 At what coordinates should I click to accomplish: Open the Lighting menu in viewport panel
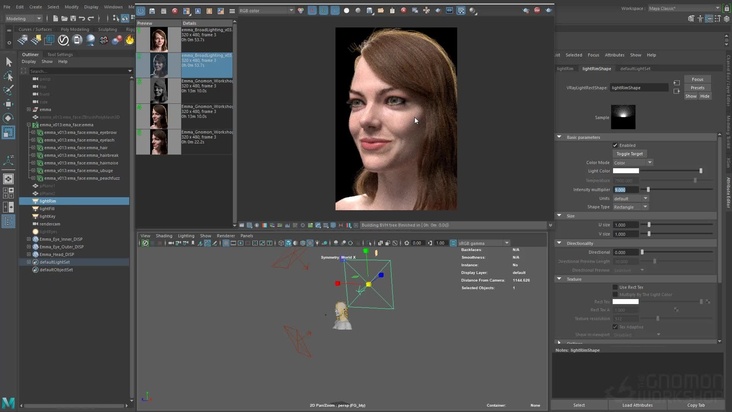(185, 236)
